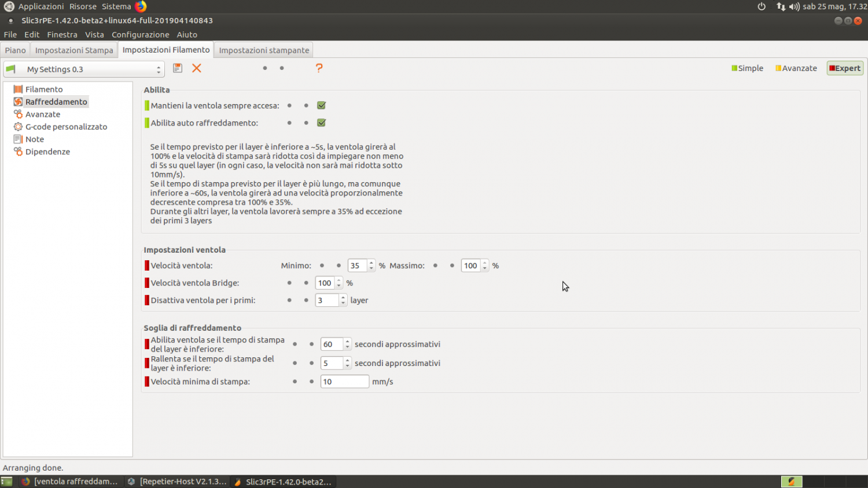This screenshot has height=488, width=868.
Task: Increase the minimum fan speed stepper
Action: [x=372, y=263]
